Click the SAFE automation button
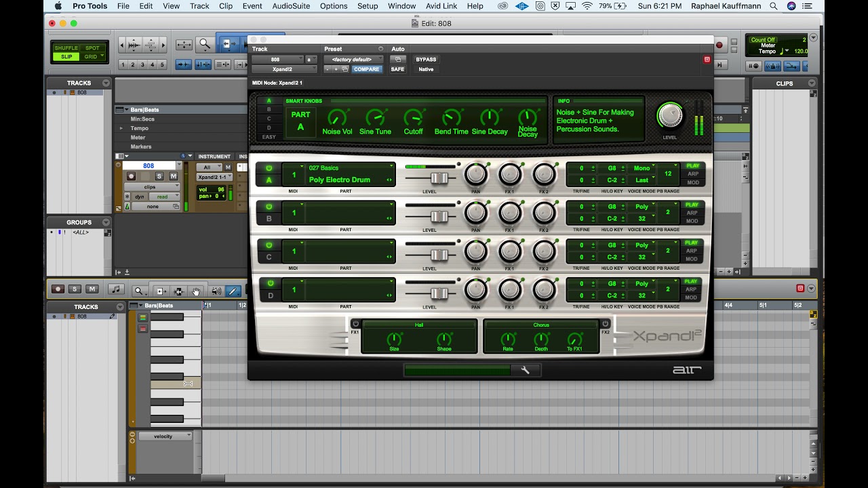 pyautogui.click(x=398, y=69)
